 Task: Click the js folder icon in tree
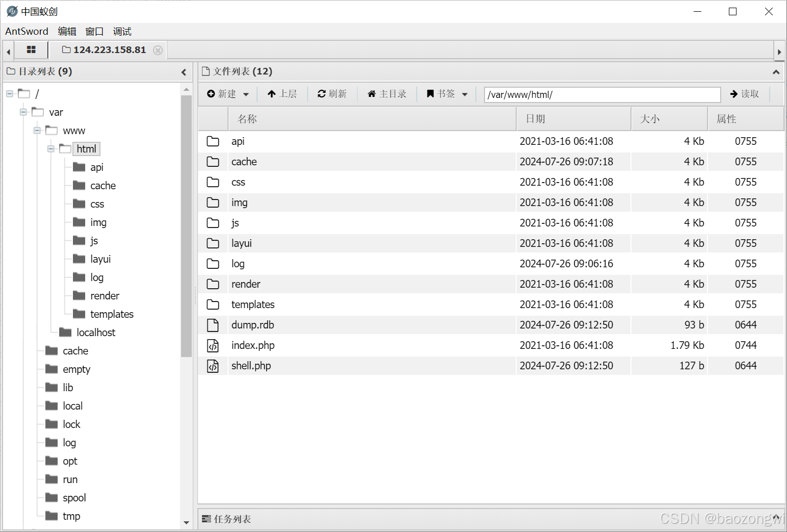79,240
